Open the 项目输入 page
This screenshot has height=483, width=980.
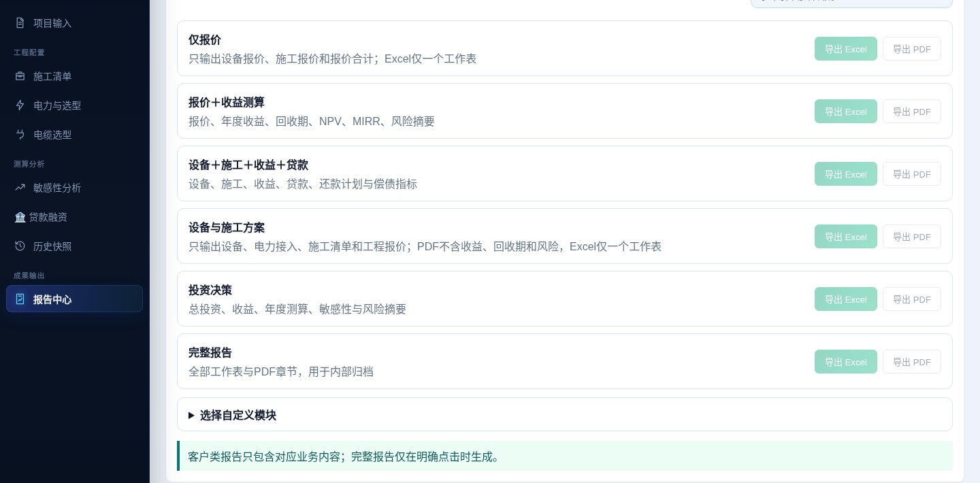point(75,23)
